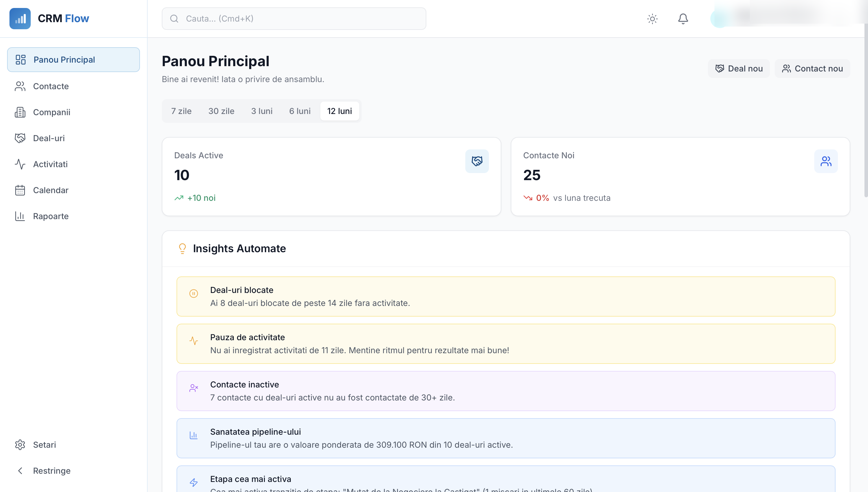
Task: Go to Rapoarte reports
Action: click(x=73, y=216)
